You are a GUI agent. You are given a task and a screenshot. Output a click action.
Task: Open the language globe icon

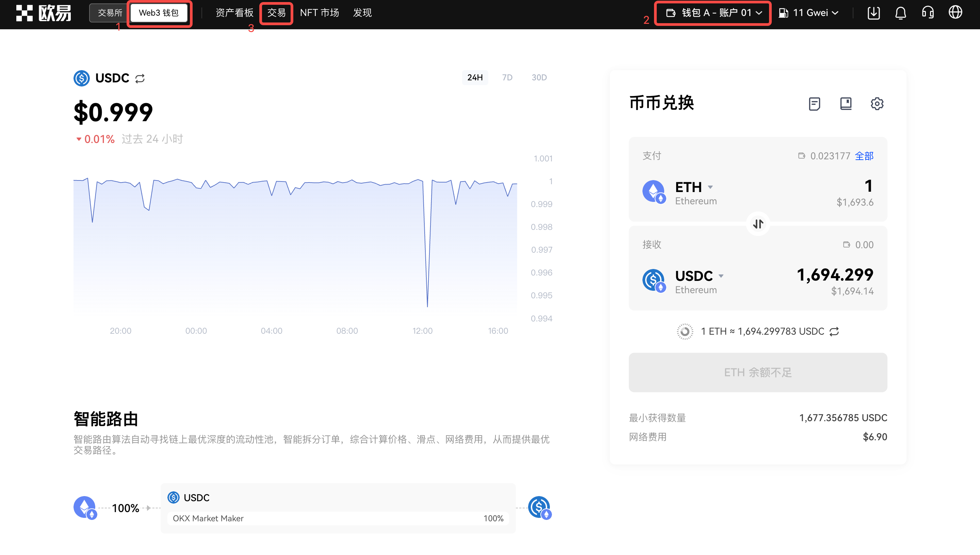(955, 13)
